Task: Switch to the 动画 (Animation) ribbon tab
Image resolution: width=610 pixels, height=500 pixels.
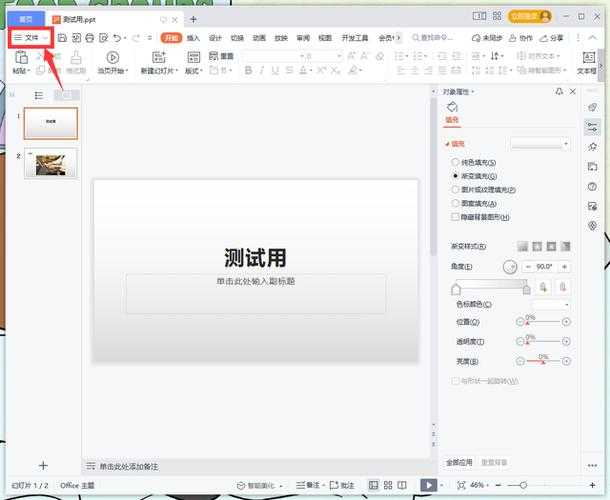Action: (x=259, y=38)
